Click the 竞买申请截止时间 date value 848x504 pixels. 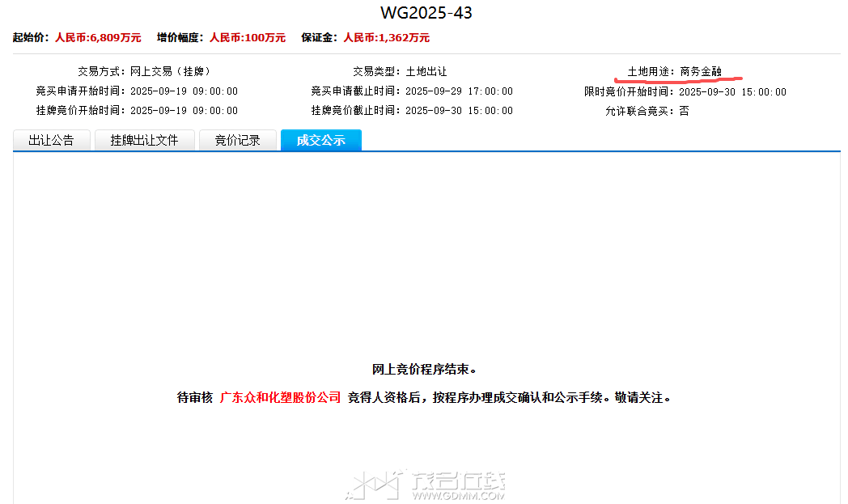point(459,91)
